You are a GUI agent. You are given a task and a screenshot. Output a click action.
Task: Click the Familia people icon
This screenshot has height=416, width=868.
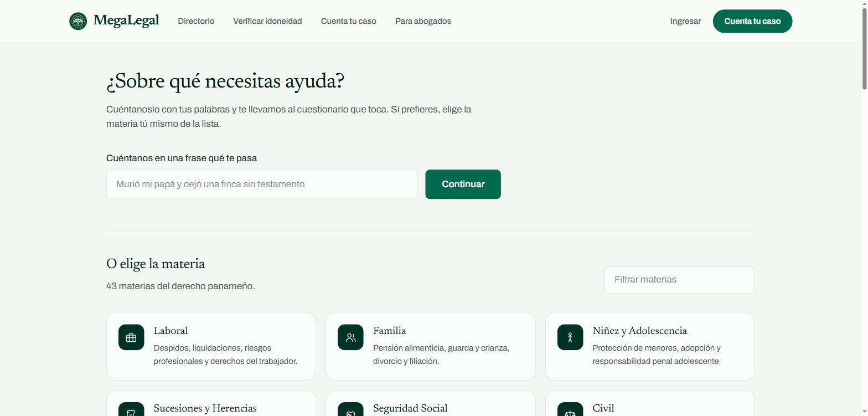click(350, 337)
